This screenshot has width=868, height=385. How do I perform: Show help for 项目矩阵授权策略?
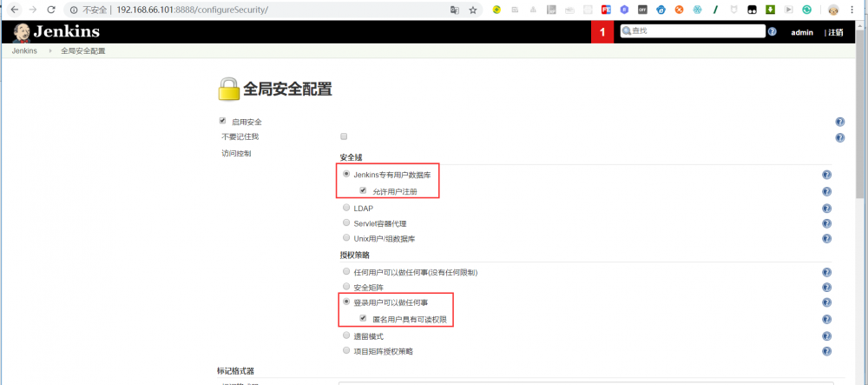click(826, 350)
